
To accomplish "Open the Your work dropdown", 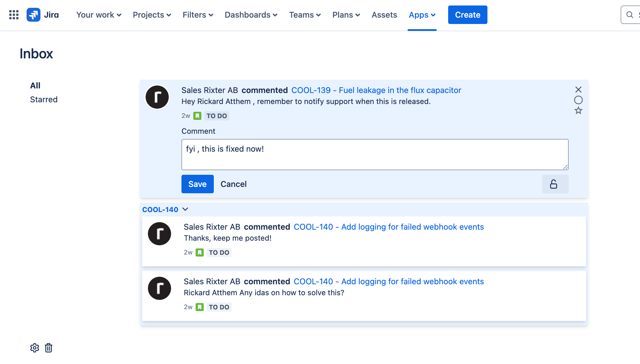I will (x=99, y=15).
